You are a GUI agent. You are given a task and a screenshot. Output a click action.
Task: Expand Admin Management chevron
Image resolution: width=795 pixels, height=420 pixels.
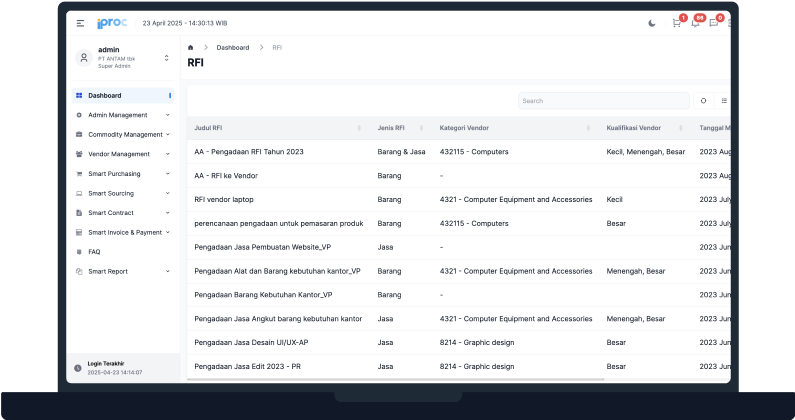pos(167,115)
